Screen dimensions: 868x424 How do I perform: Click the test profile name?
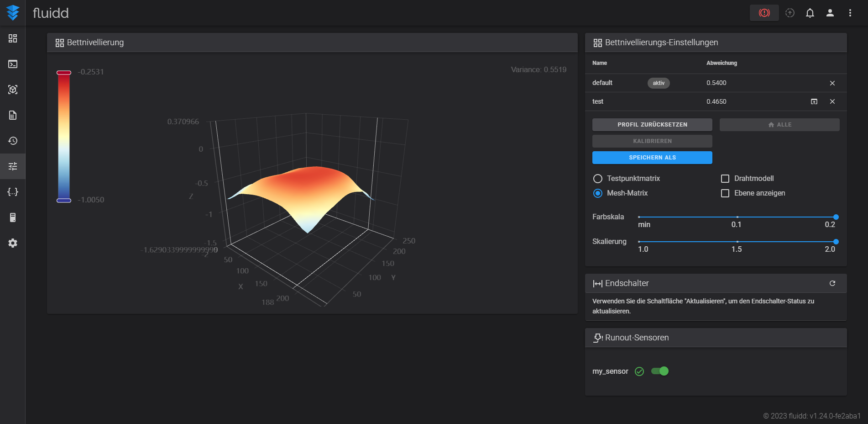(598, 101)
